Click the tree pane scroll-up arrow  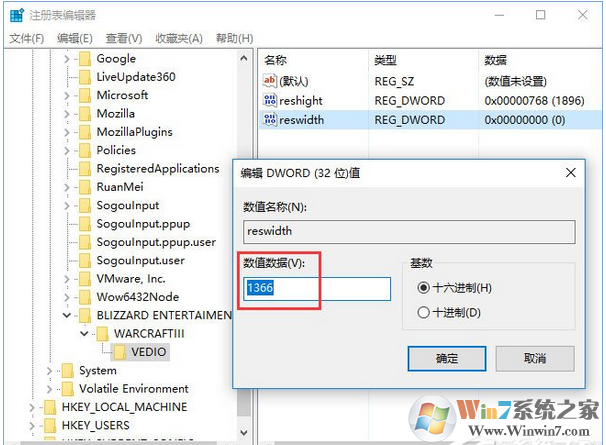pyautogui.click(x=244, y=58)
